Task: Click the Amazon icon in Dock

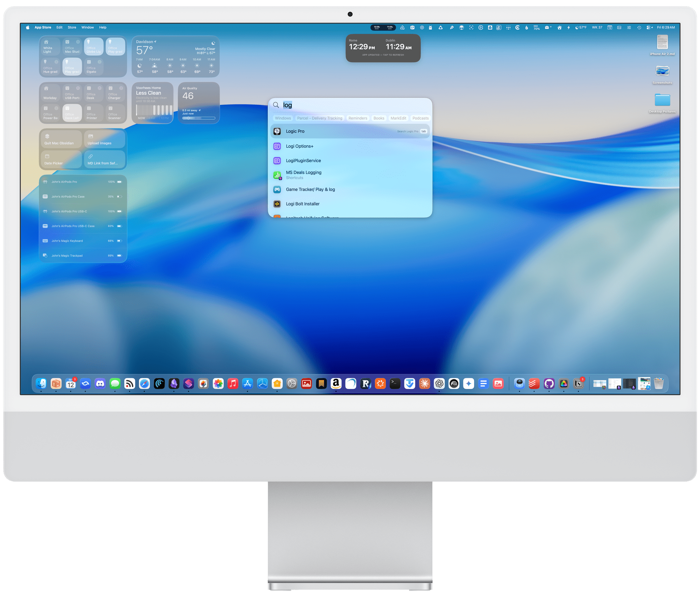Action: [x=336, y=383]
